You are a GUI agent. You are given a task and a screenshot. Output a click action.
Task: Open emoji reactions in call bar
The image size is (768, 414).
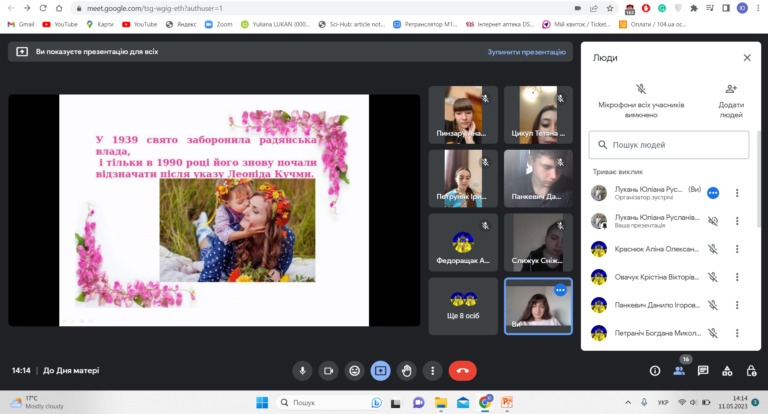pos(354,370)
